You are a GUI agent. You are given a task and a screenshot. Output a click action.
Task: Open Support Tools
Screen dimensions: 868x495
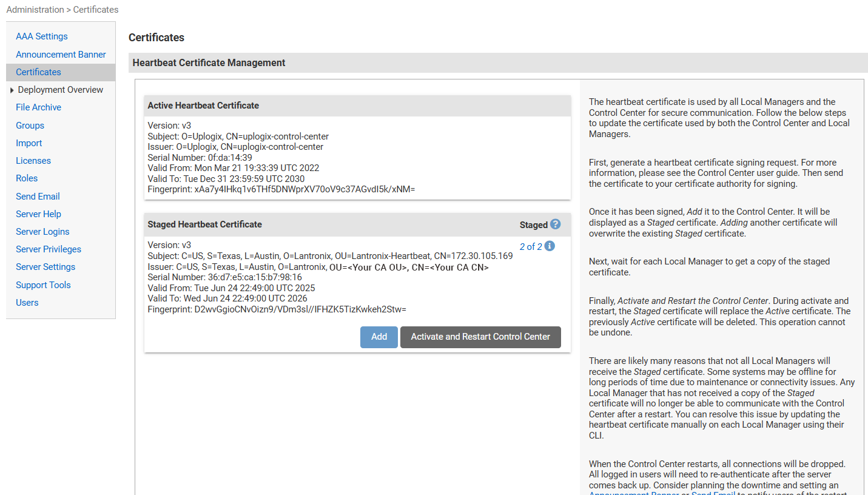click(x=43, y=285)
